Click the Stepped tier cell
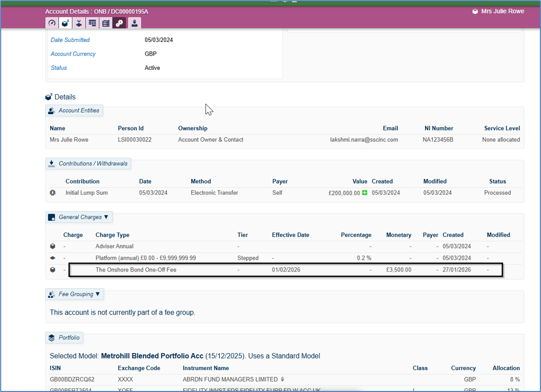Screen dimensions: 541x392 pos(248,258)
